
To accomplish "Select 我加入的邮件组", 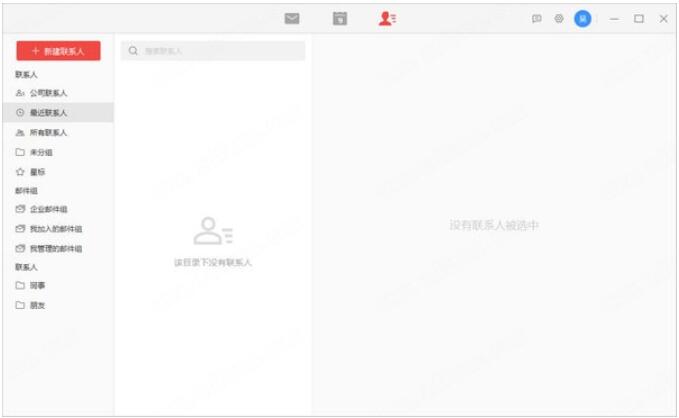I will click(55, 229).
